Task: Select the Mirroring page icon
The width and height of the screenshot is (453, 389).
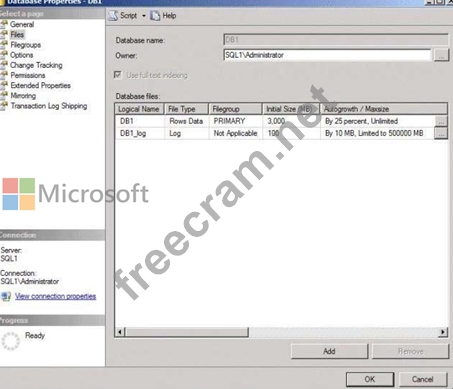Action: pyautogui.click(x=4, y=95)
